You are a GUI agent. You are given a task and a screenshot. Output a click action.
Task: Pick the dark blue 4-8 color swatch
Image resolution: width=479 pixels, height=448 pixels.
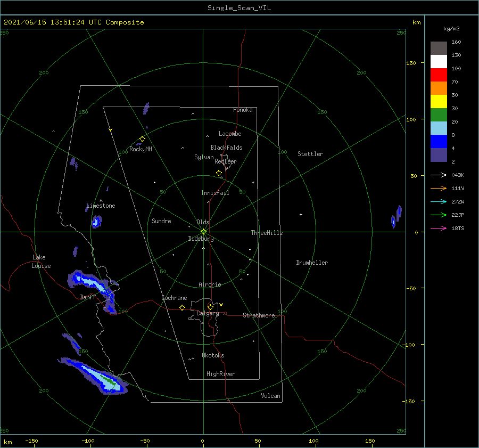439,141
